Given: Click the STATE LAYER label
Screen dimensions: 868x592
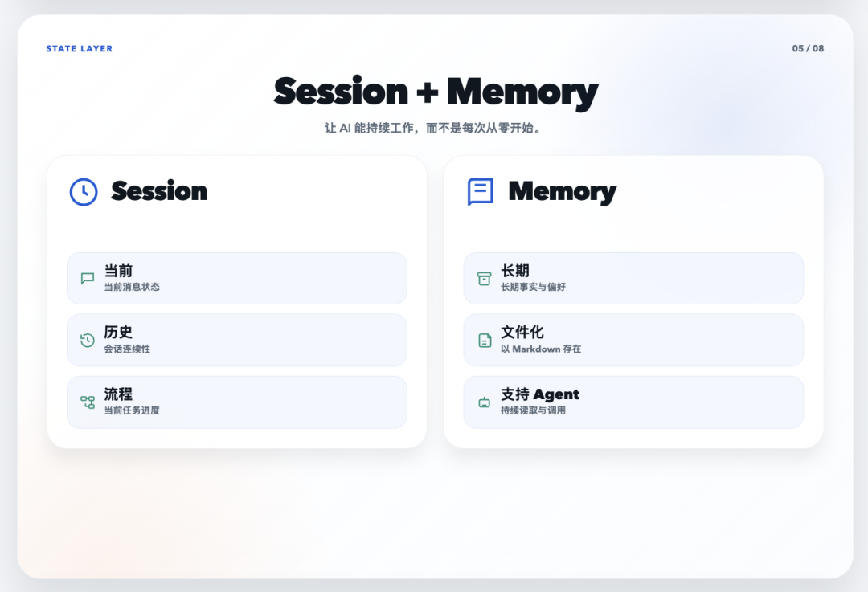Looking at the screenshot, I should coord(80,49).
